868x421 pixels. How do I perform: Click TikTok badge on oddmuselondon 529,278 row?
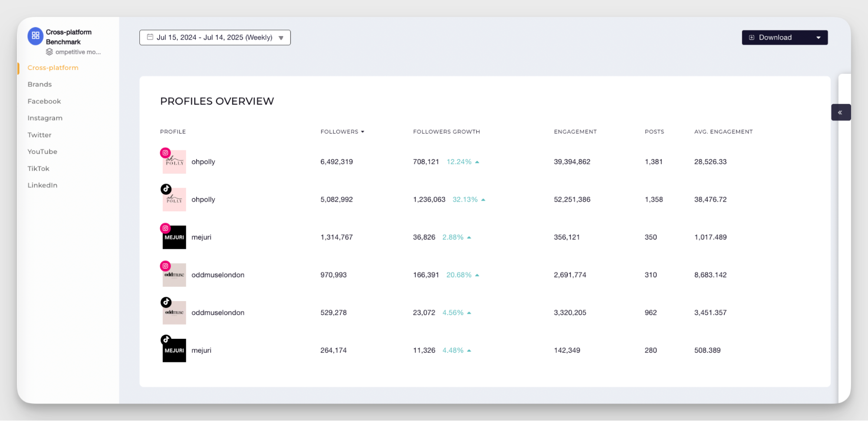[166, 302]
